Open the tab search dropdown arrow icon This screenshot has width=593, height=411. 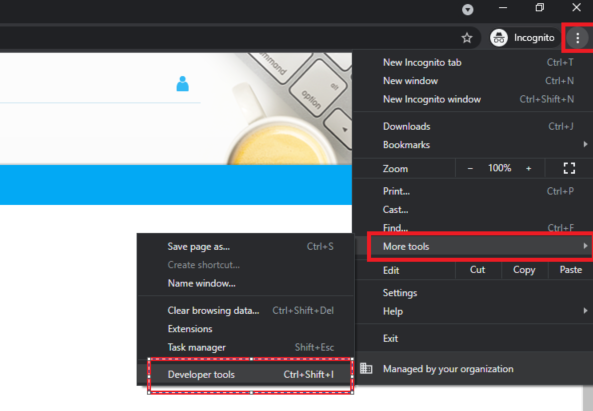[467, 9]
